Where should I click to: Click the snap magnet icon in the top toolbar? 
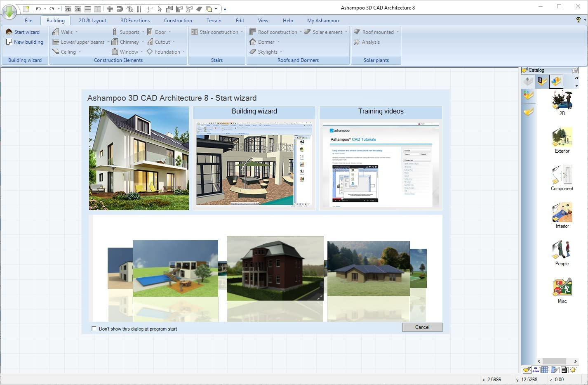120,9
